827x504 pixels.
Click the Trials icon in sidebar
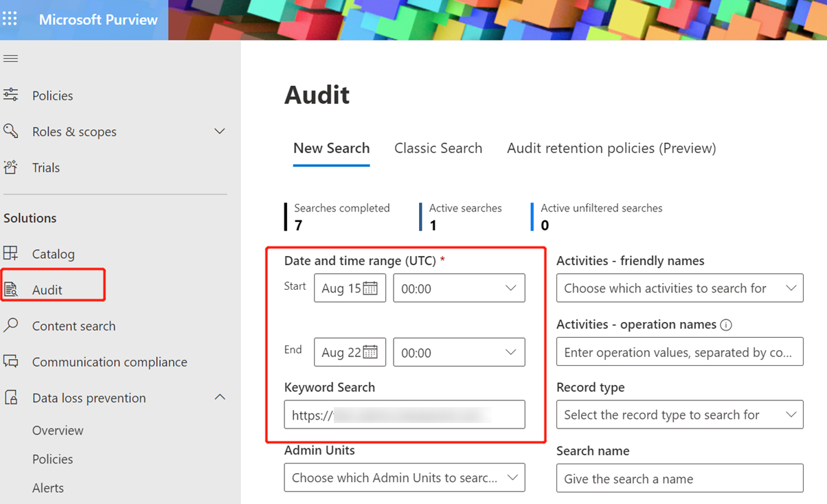tap(10, 168)
